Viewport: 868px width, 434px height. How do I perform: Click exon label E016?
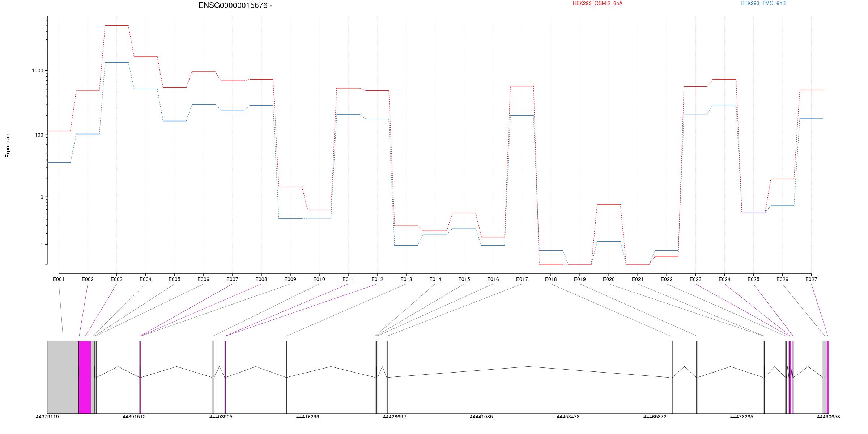493,280
